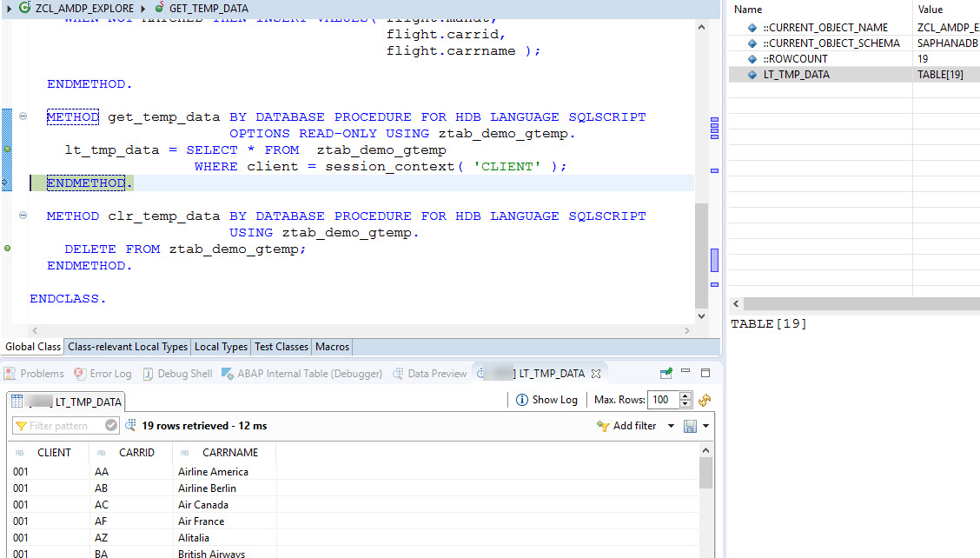Image resolution: width=980 pixels, height=558 pixels.
Task: Toggle the breakpoint marker beside DELETE statement
Action: click(x=7, y=249)
